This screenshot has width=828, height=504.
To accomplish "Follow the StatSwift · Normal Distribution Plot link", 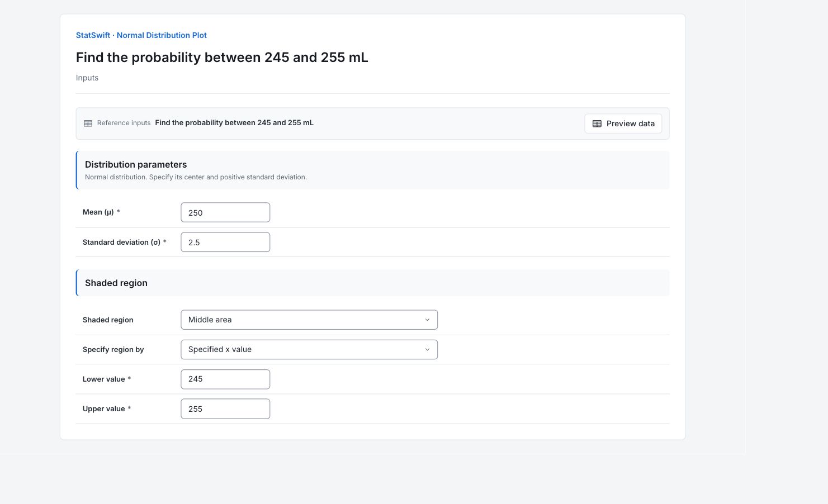I will (x=141, y=35).
